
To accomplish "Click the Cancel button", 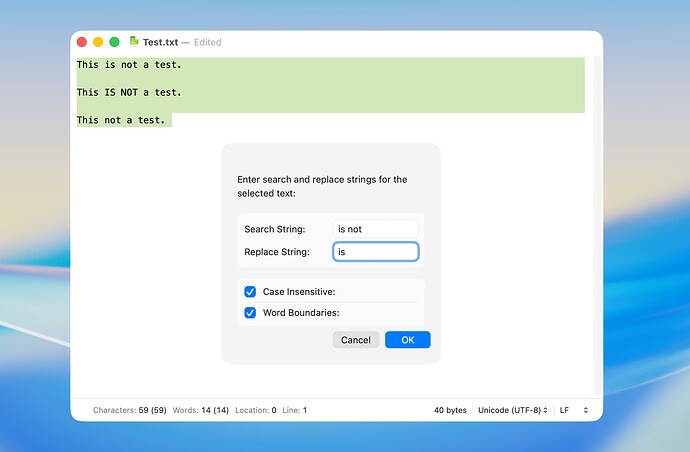I will click(356, 340).
